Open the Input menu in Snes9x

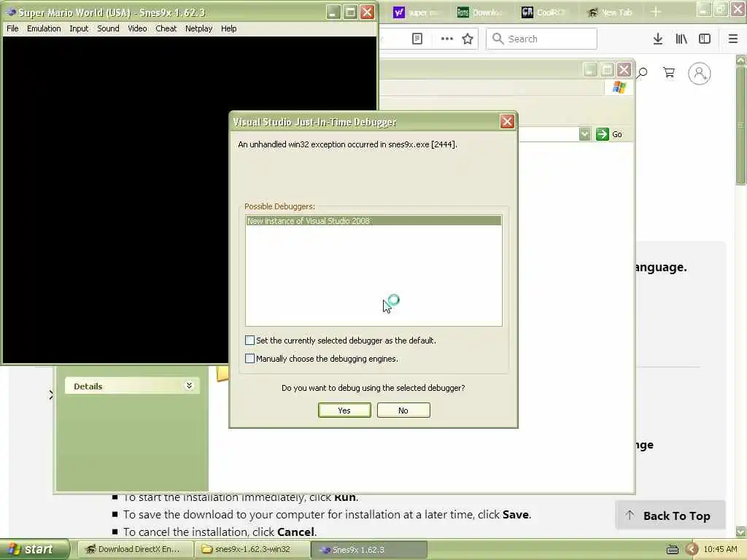[x=79, y=28]
